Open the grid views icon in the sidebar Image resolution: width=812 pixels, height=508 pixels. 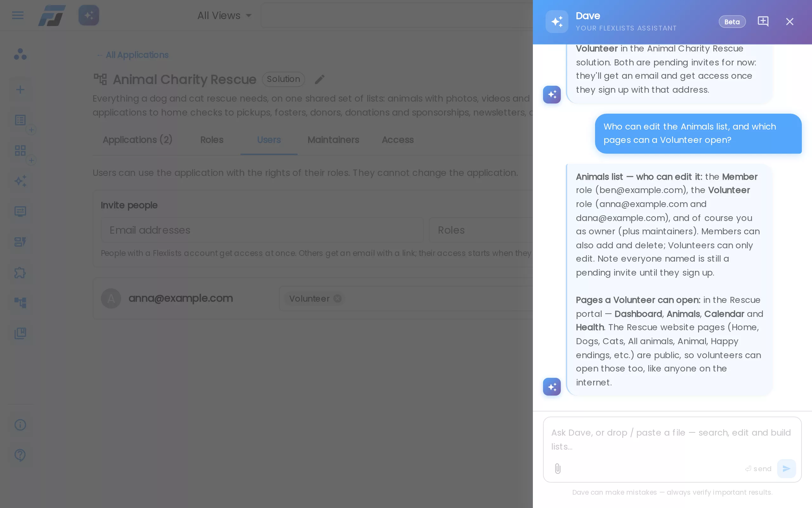(20, 150)
